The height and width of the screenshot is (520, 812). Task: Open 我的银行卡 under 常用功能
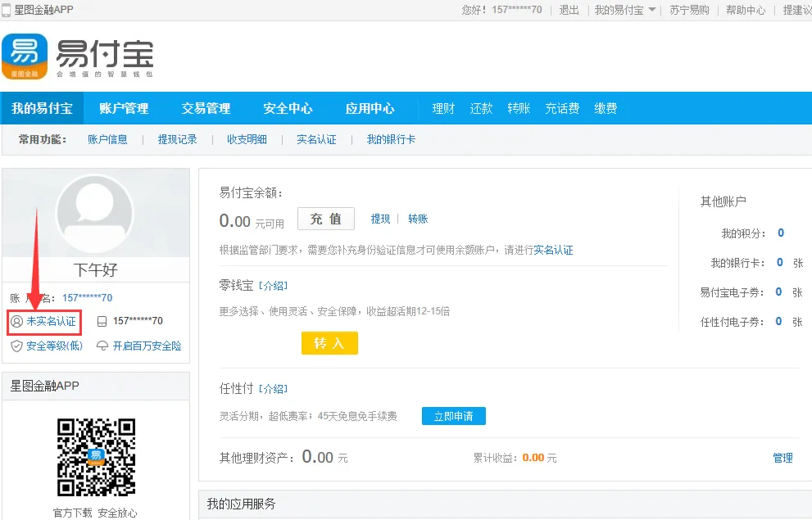(391, 139)
